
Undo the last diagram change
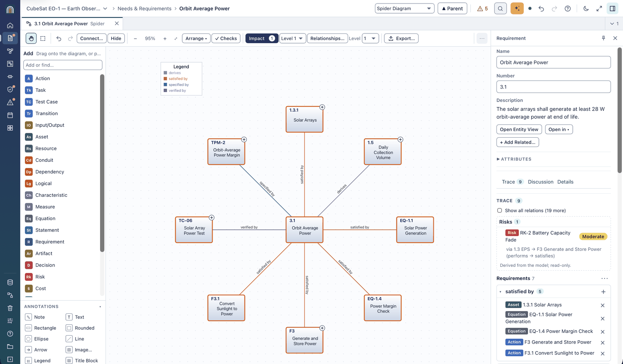point(59,38)
